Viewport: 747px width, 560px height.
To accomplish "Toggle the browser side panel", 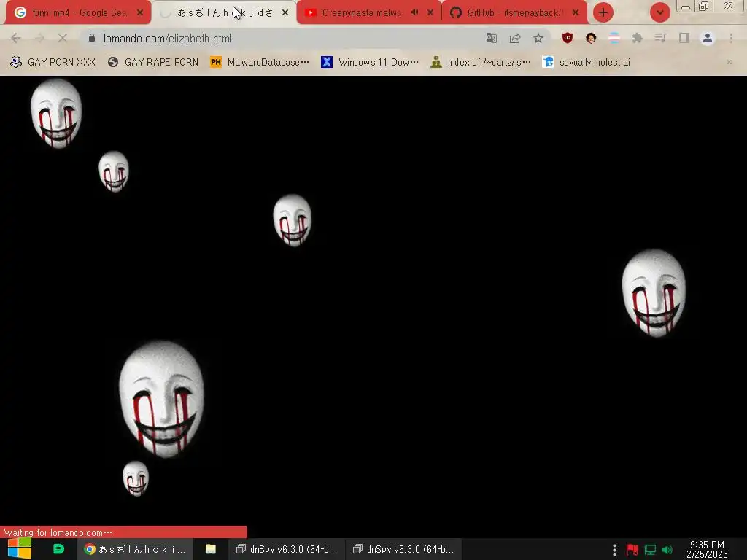I will pyautogui.click(x=684, y=38).
